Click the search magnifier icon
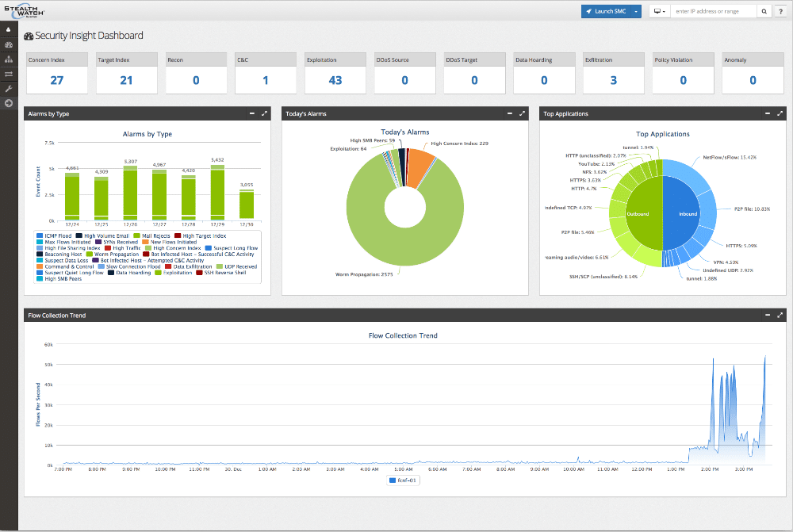Viewport: 793px width, 532px height. [x=764, y=11]
